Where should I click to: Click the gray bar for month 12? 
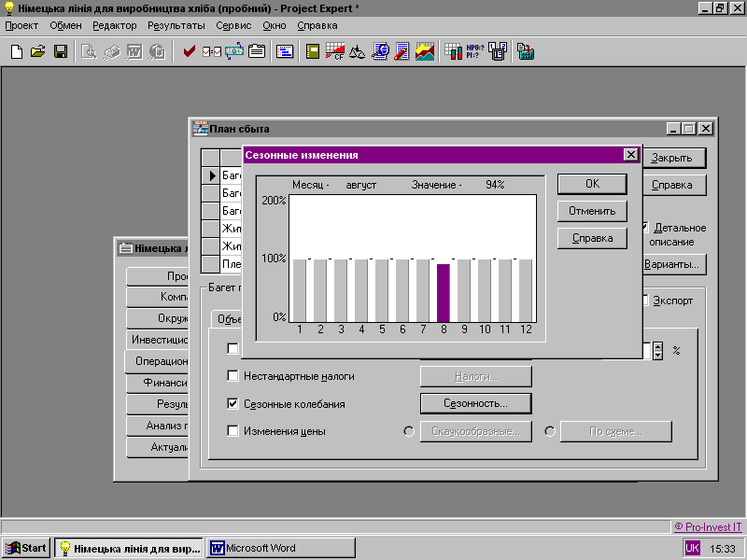(526, 290)
